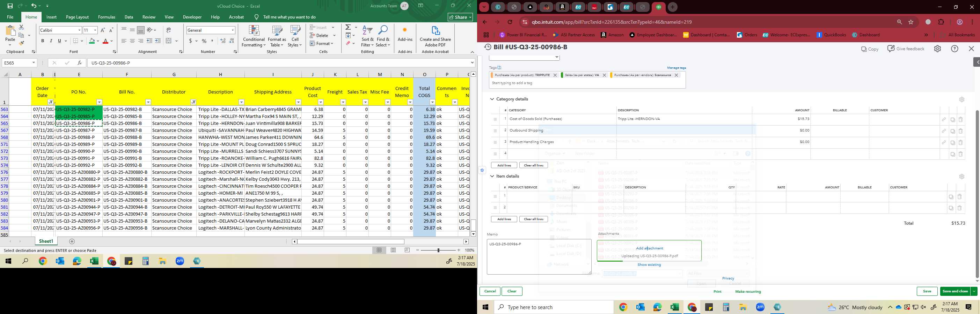Click Save button in QuickBooks bill
Screen dimensions: 980x314
(927, 291)
